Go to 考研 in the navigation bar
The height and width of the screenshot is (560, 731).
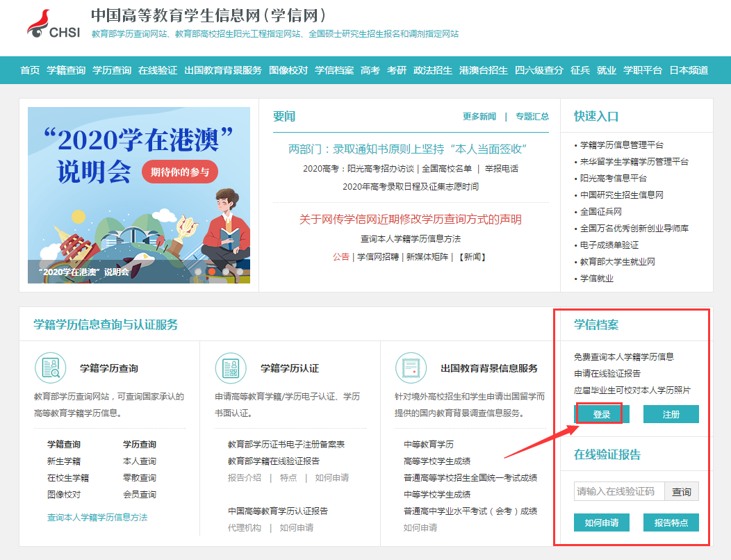(x=397, y=70)
